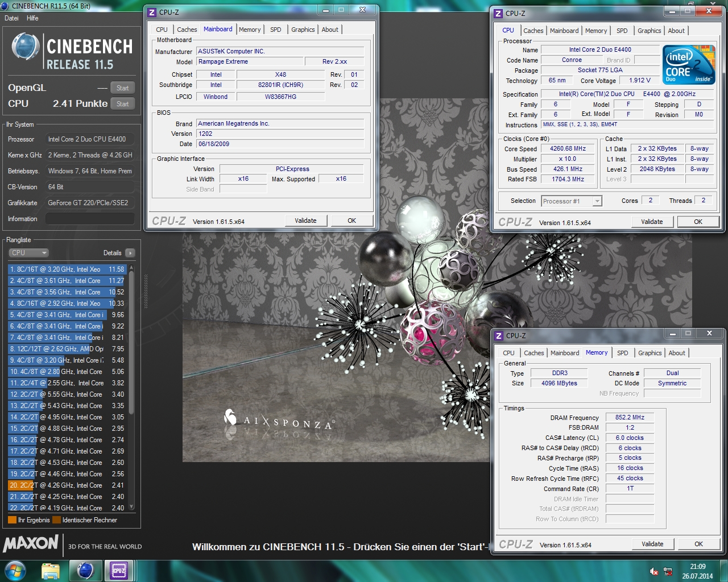The image size is (728, 582).
Task: Open the Datei menu
Action: (11, 18)
